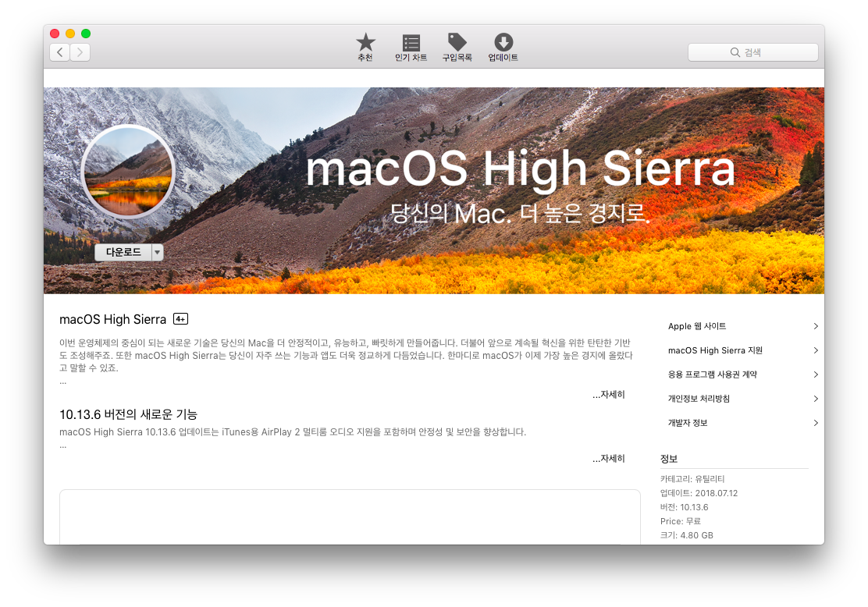This screenshot has width=868, height=607.
Task: Click the magnifier icon in search field
Action: (735, 52)
